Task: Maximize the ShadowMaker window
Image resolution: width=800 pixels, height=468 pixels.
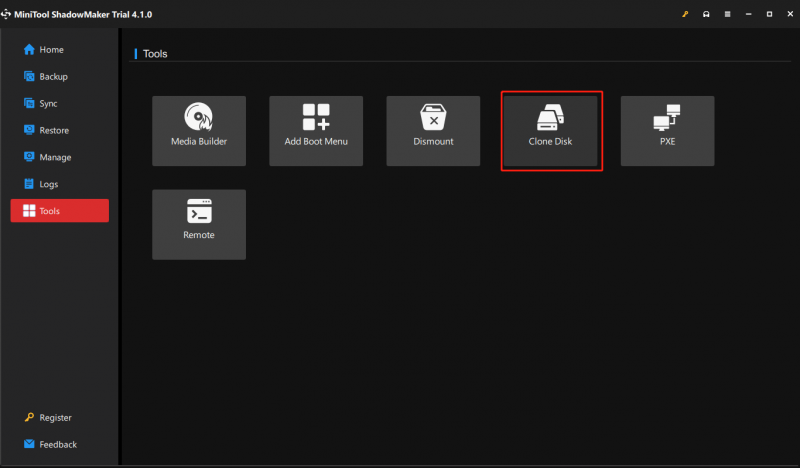Action: pyautogui.click(x=769, y=14)
